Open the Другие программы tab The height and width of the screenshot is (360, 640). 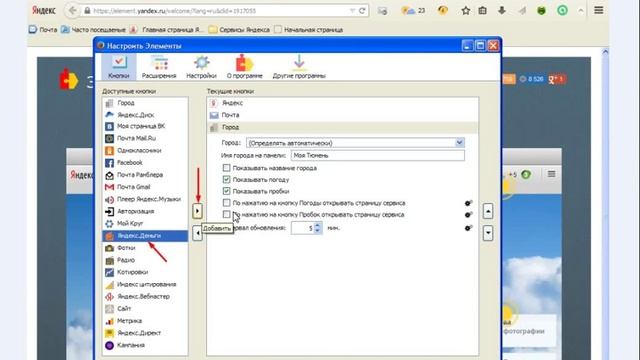pyautogui.click(x=299, y=67)
